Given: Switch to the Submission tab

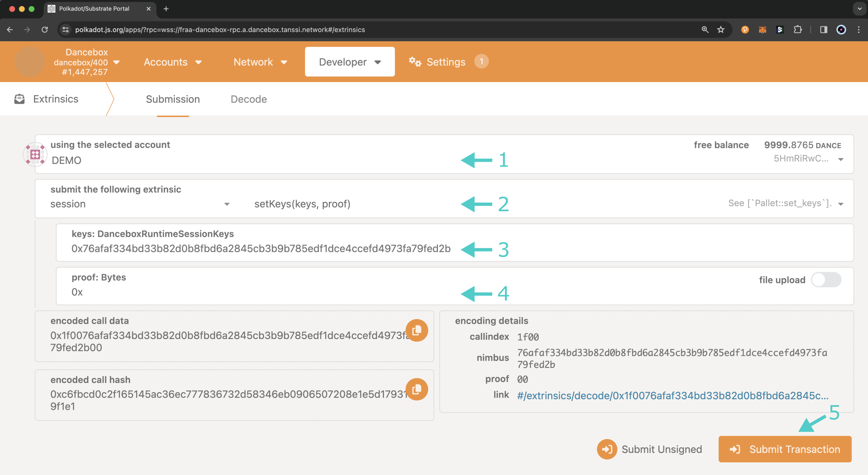Looking at the screenshot, I should tap(173, 99).
